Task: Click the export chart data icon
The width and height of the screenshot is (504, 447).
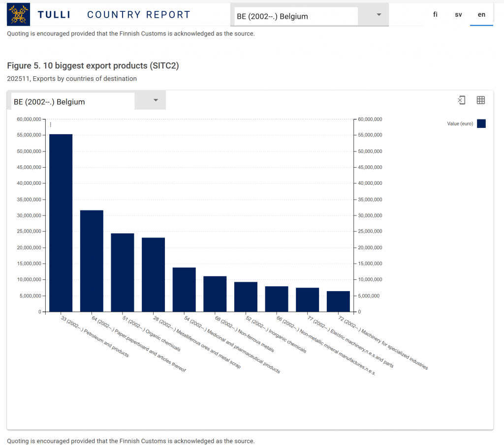Action: point(461,100)
